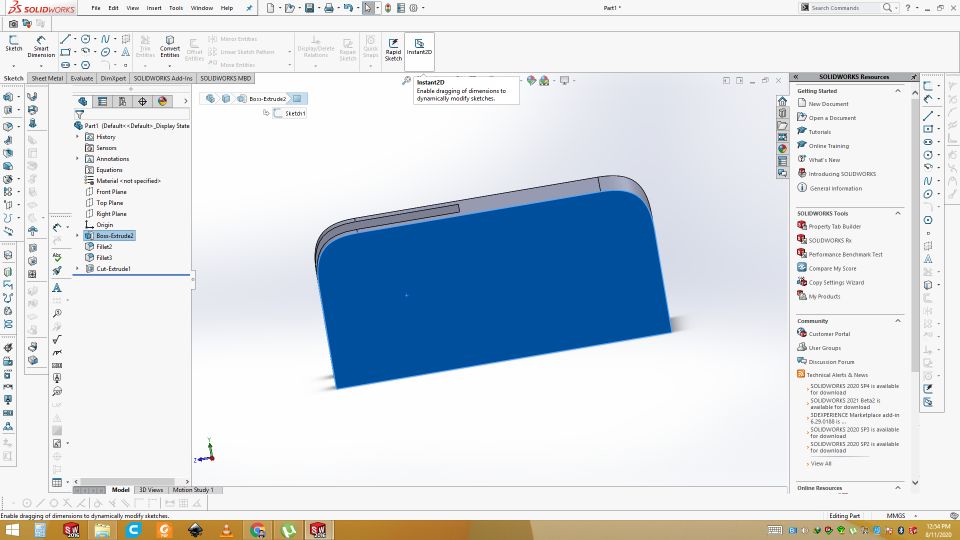Screen dimensions: 960x540
Task: Open the ConfigurationManager tab icon
Action: click(x=122, y=102)
